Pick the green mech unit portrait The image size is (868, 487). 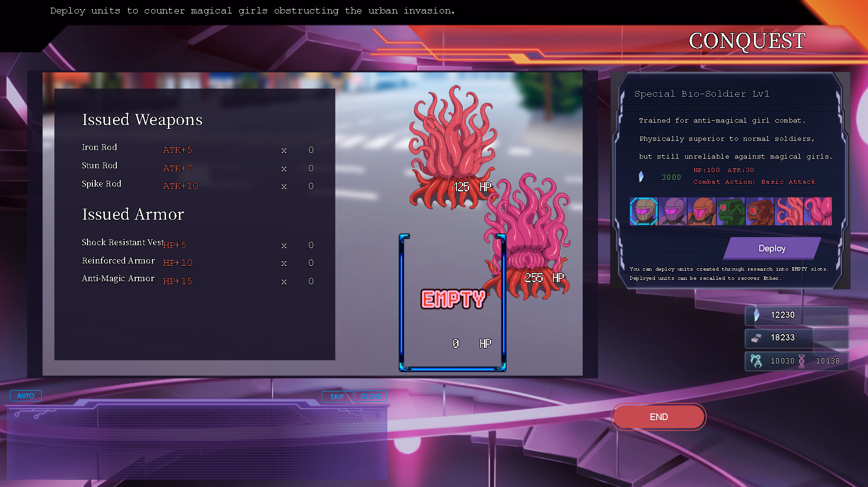tap(730, 212)
